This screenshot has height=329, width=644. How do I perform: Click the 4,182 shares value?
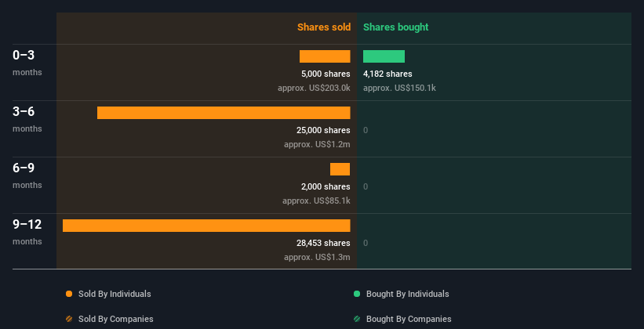387,74
